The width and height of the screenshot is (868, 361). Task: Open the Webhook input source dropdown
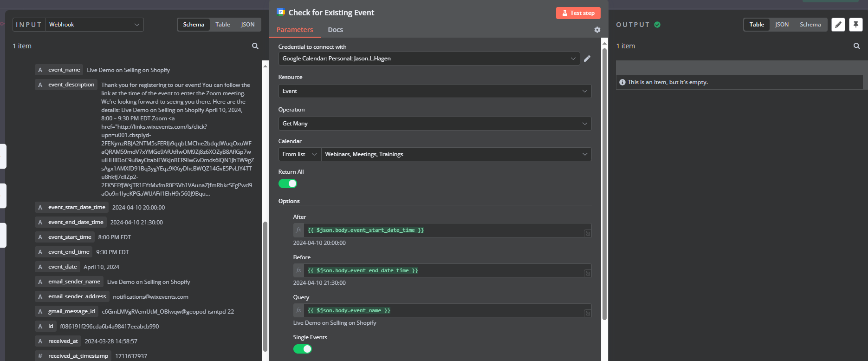click(94, 25)
